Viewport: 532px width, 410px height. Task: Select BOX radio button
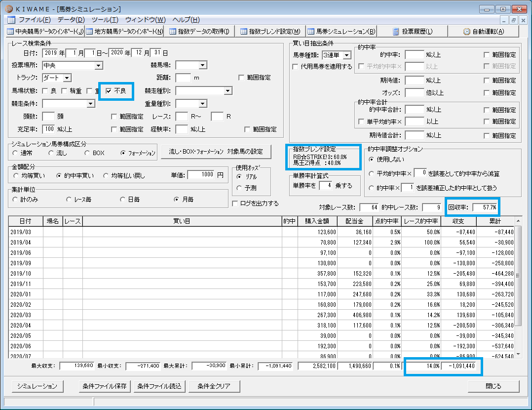tap(87, 153)
